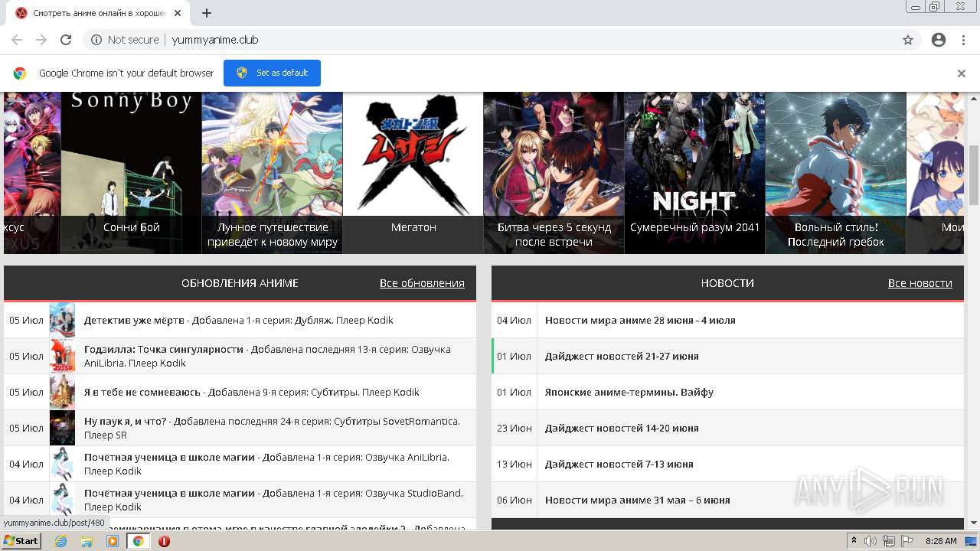Open a new tab with plus button

click(x=207, y=13)
